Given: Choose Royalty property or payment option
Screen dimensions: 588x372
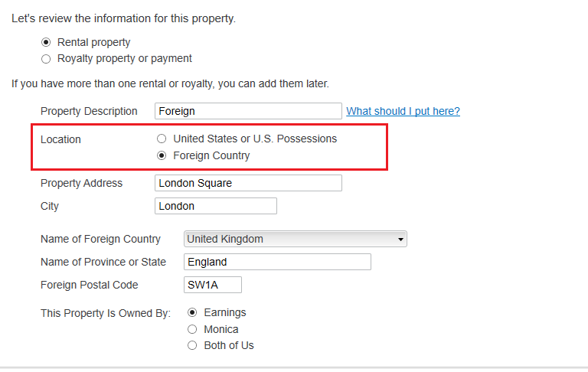Looking at the screenshot, I should (x=46, y=59).
